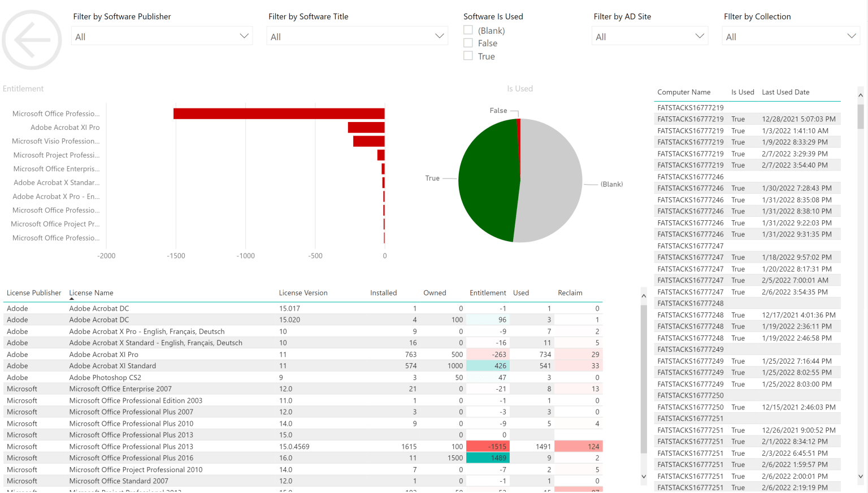Sort by Installed column header
868x493 pixels.
point(383,293)
